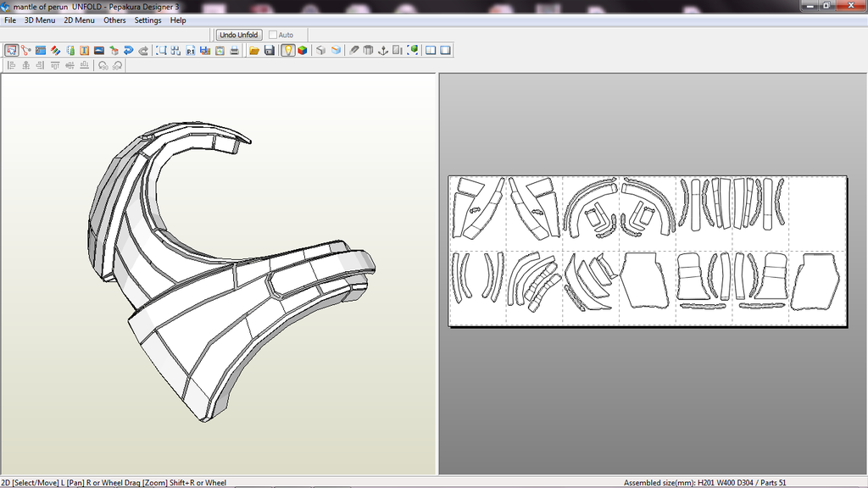This screenshot has height=488, width=868.
Task: Toggle the light bulb lighting button
Action: tap(287, 51)
